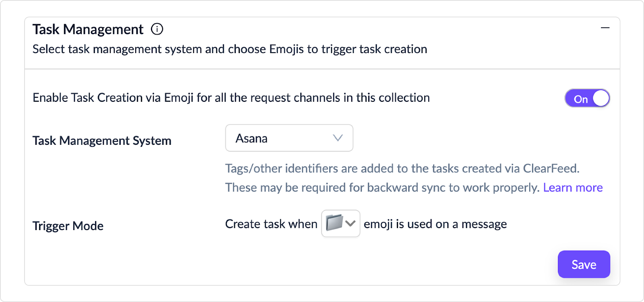644x302 pixels.
Task: Save the task management settings
Action: [583, 264]
